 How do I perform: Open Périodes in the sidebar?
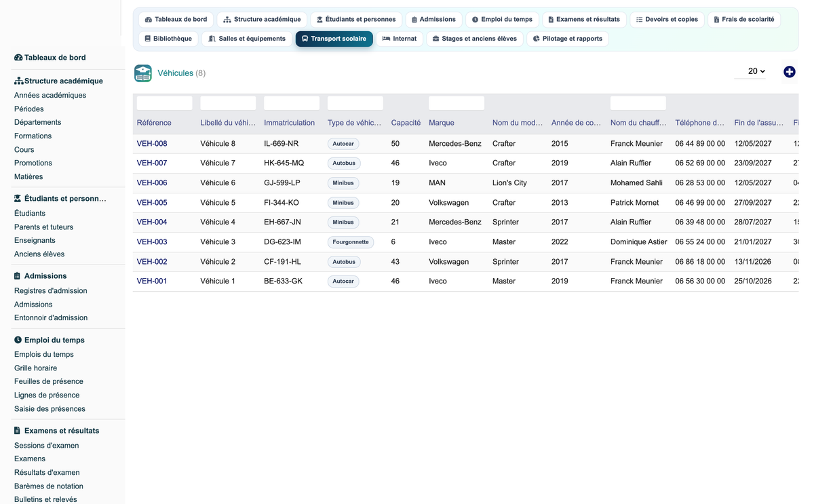pos(29,109)
